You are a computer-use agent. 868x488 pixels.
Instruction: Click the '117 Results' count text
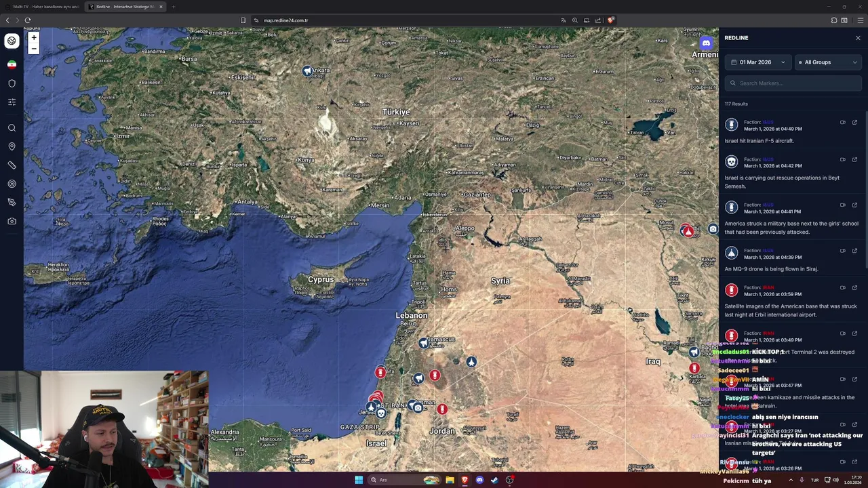point(736,104)
